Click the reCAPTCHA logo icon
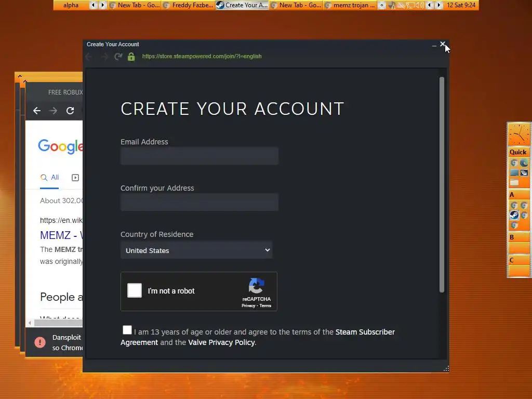Screen dimensions: 532x399 pyautogui.click(x=257, y=286)
